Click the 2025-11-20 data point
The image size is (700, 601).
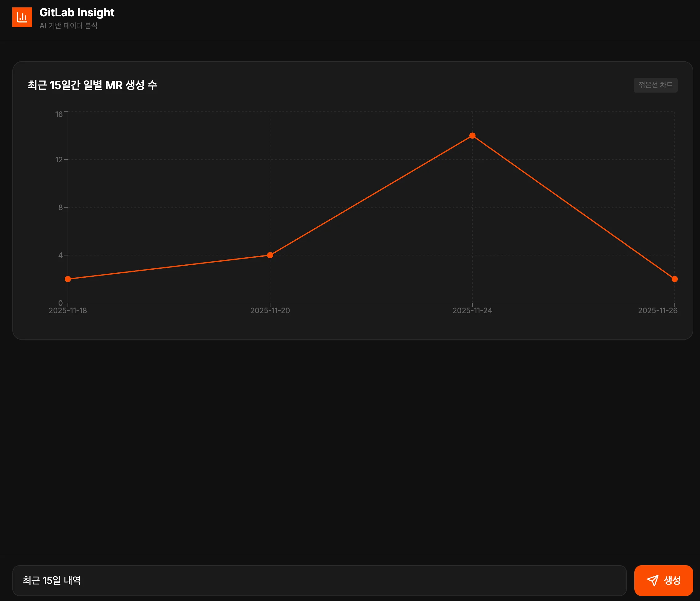(x=270, y=255)
